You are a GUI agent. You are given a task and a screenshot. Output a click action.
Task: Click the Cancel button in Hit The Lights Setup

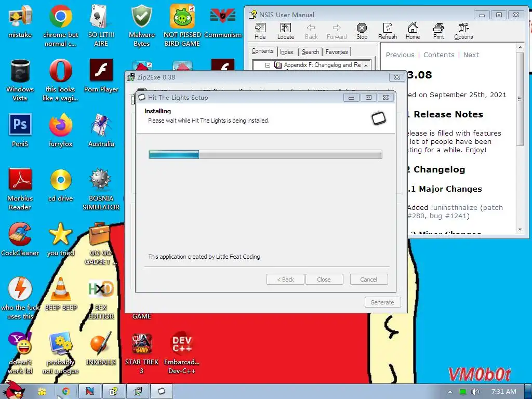(x=368, y=280)
